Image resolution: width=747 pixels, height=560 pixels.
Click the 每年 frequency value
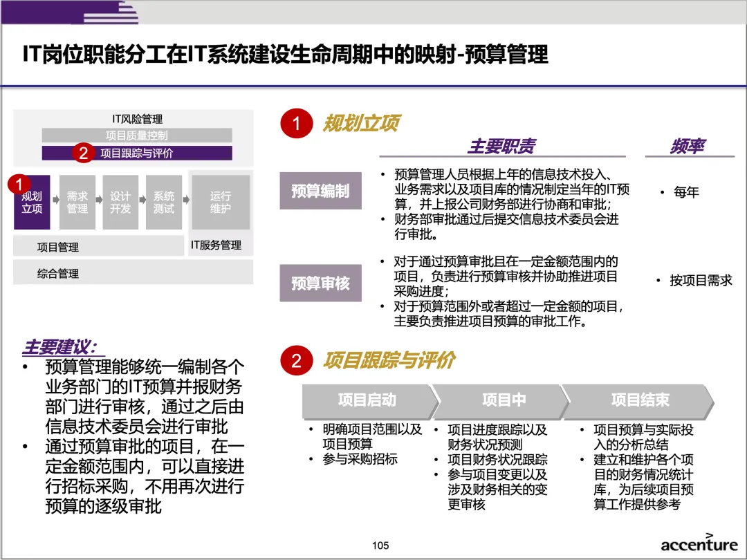coord(686,192)
